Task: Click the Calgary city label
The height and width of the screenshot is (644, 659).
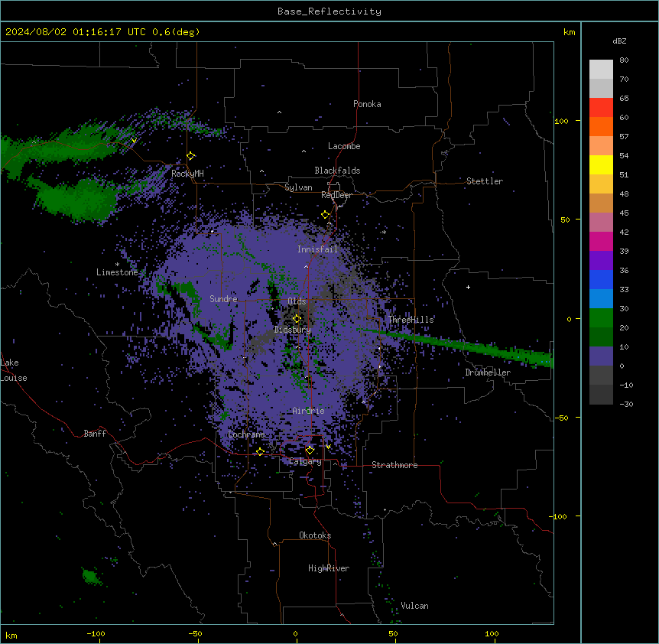Action: [305, 461]
